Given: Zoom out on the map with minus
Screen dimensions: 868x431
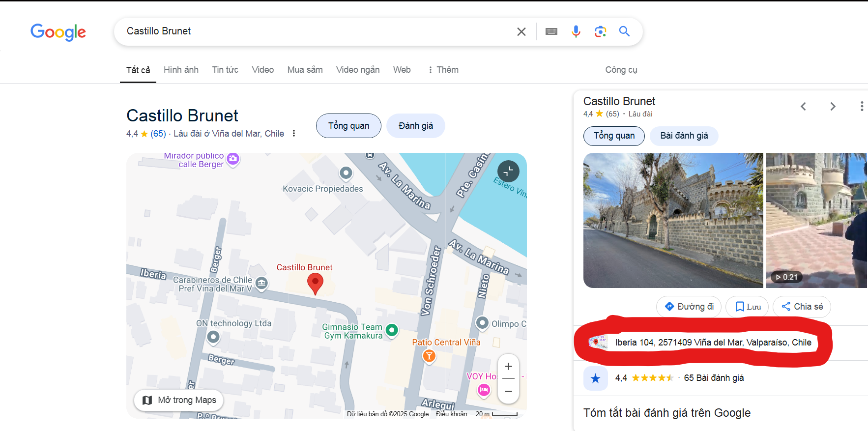Looking at the screenshot, I should click(508, 391).
